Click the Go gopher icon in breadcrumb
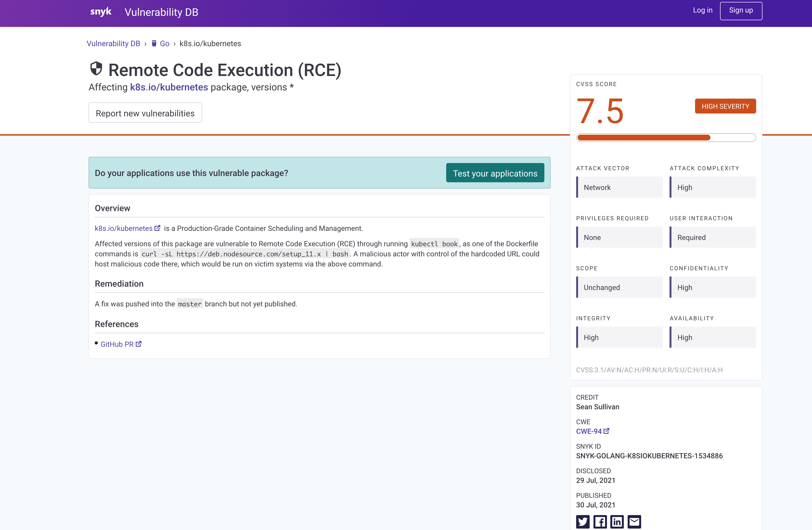 (154, 43)
